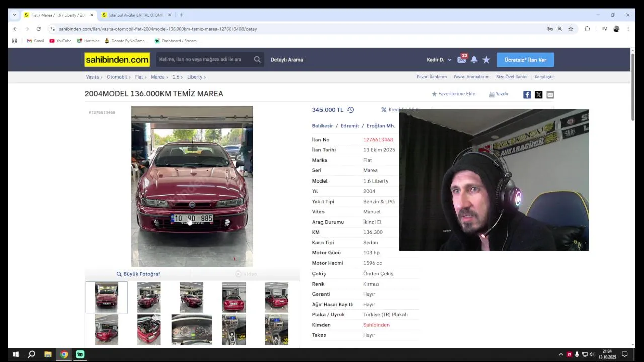
Task: Click Ücretsiz İlan Ver button
Action: pyautogui.click(x=525, y=60)
